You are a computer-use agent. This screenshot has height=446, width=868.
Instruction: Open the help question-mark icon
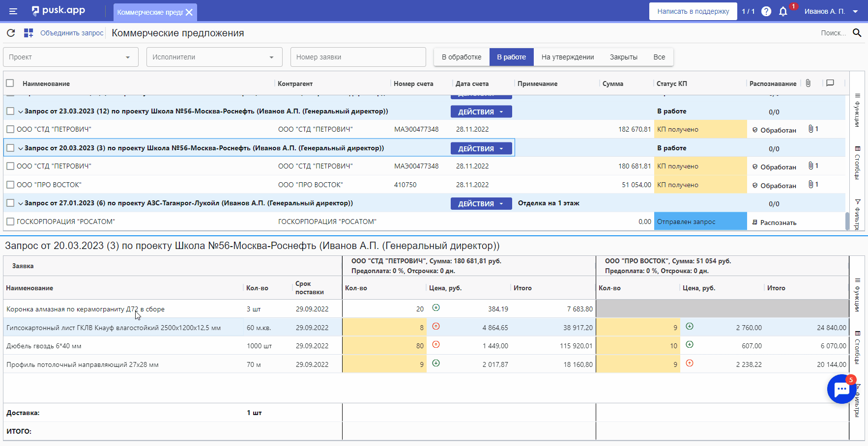[x=766, y=11]
